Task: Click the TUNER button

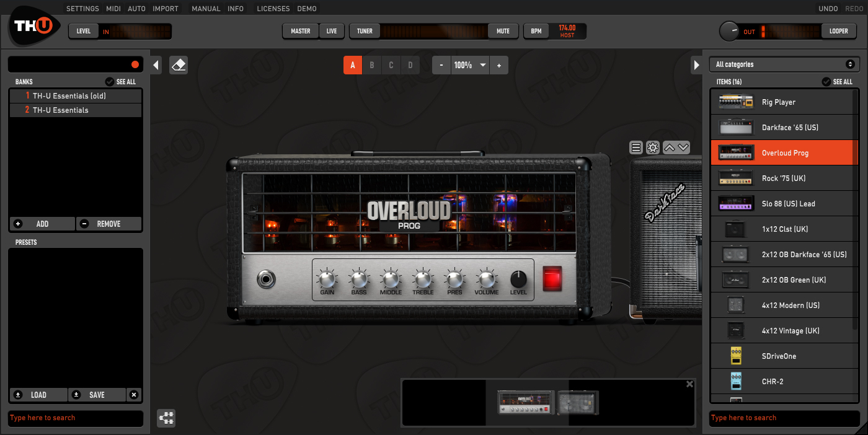Action: (x=365, y=31)
